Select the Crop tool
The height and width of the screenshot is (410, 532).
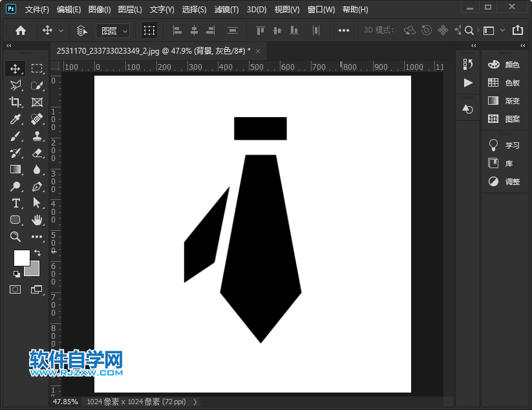coord(16,102)
